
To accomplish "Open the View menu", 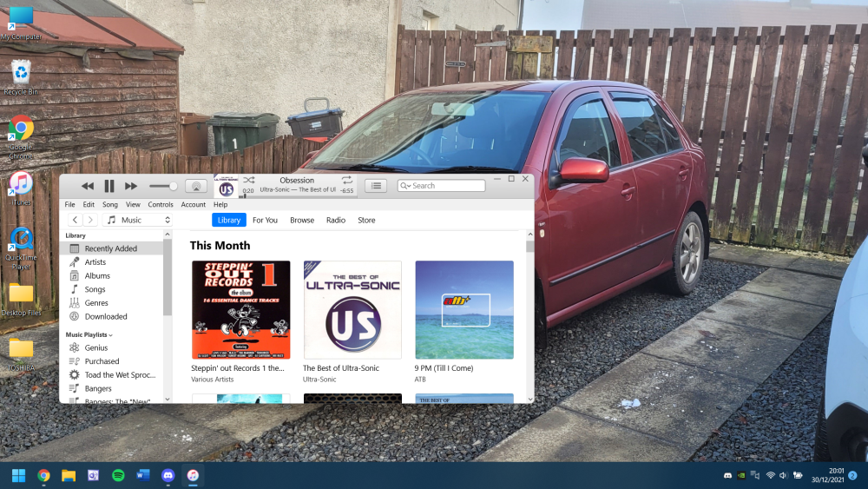I will pyautogui.click(x=133, y=204).
